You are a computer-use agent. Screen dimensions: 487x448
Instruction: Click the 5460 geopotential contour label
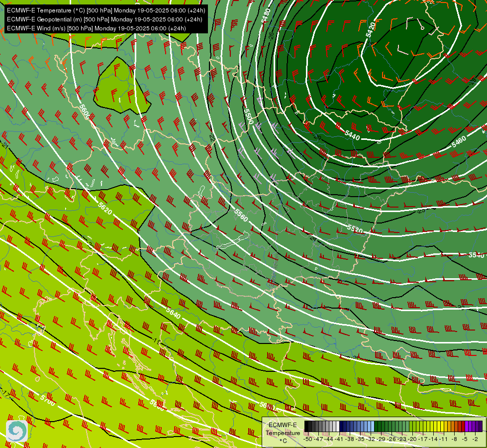point(459,142)
